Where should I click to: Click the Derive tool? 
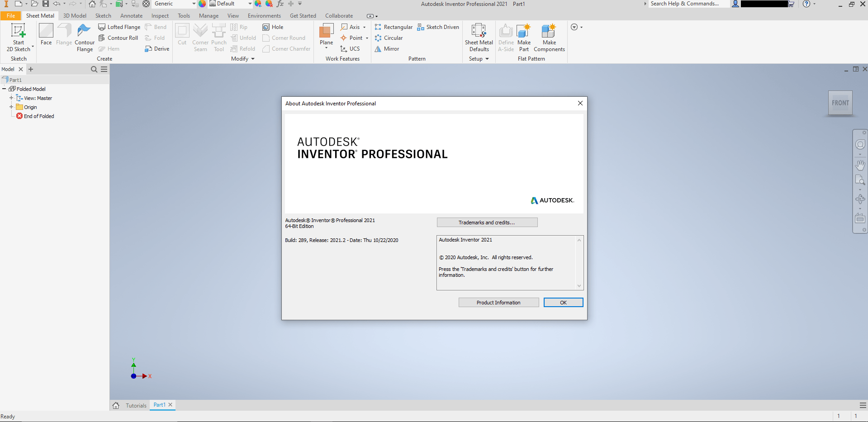(157, 49)
